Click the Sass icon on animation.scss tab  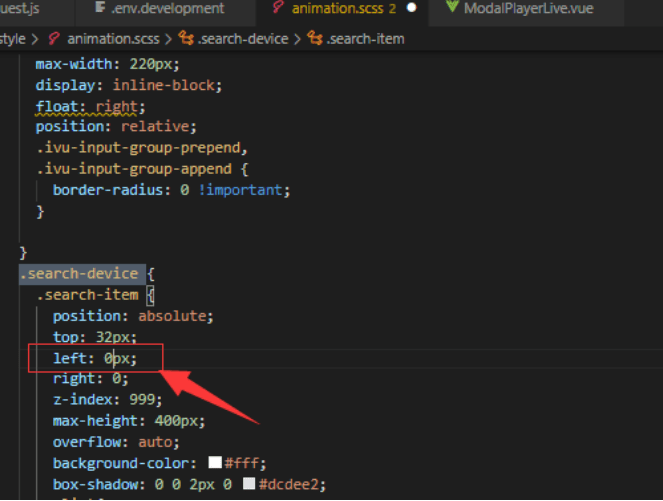pos(278,9)
